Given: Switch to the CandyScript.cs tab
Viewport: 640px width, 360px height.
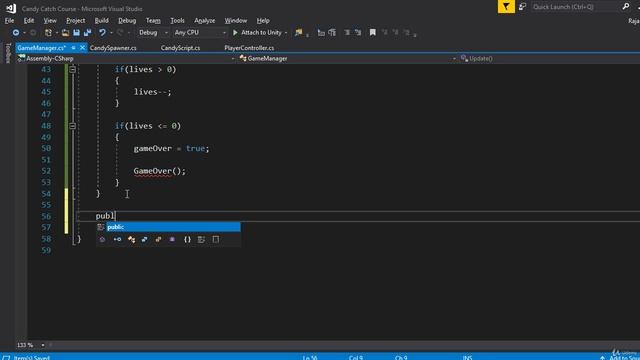Looking at the screenshot, I should point(180,48).
